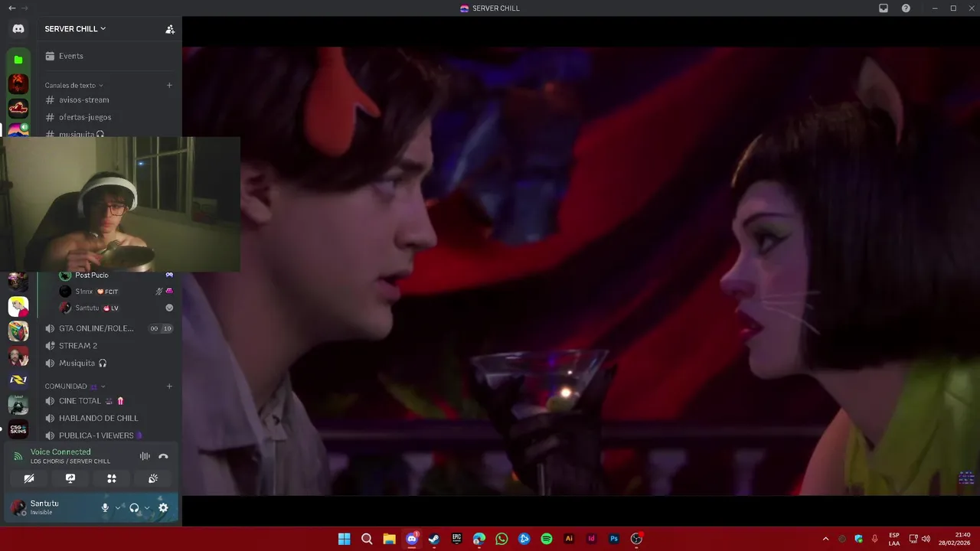
Task: Open the ESP LAA input language switcher
Action: point(894,539)
